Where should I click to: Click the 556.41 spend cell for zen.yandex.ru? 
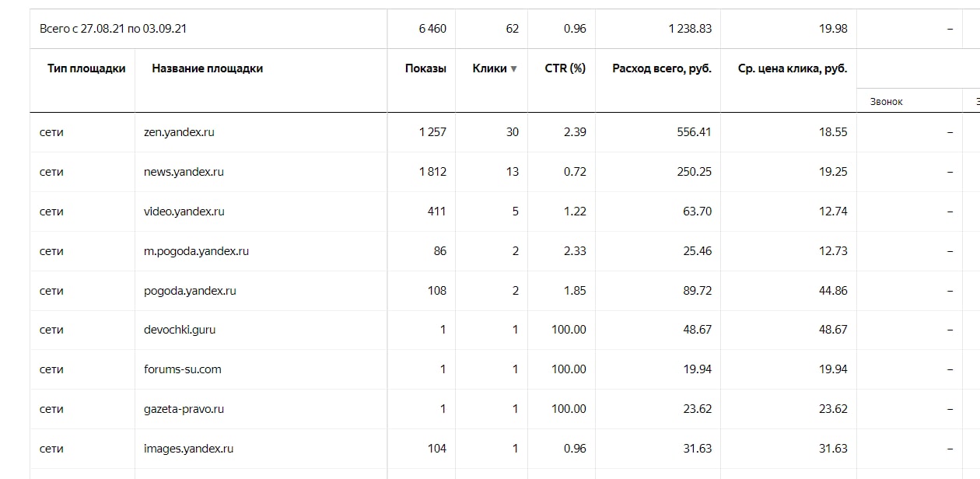coord(694,132)
